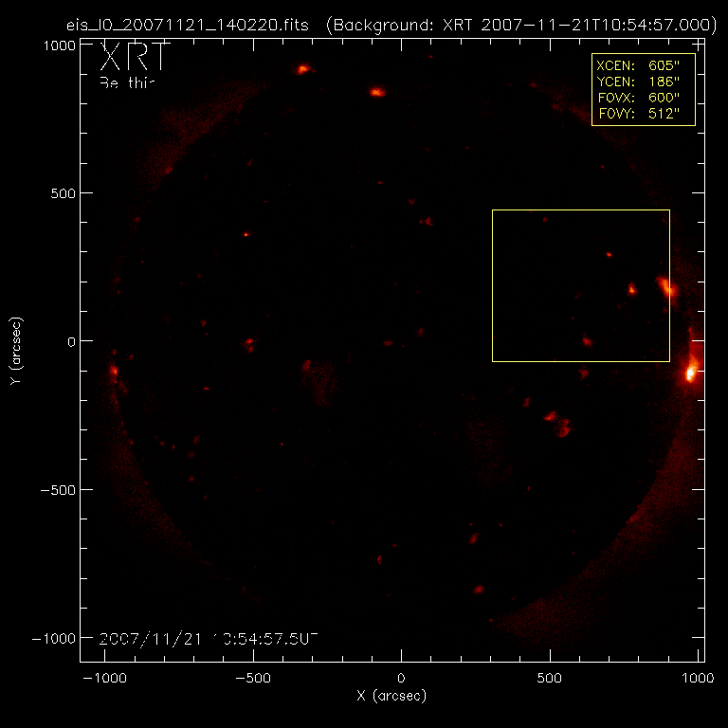Click the brightest active region at right limb
The width and height of the screenshot is (728, 728).
(x=691, y=372)
